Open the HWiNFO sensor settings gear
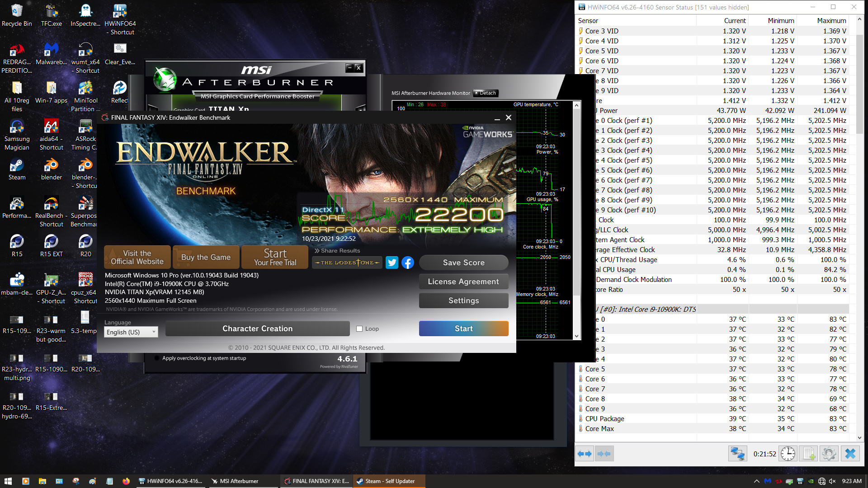868x488 pixels. [829, 454]
